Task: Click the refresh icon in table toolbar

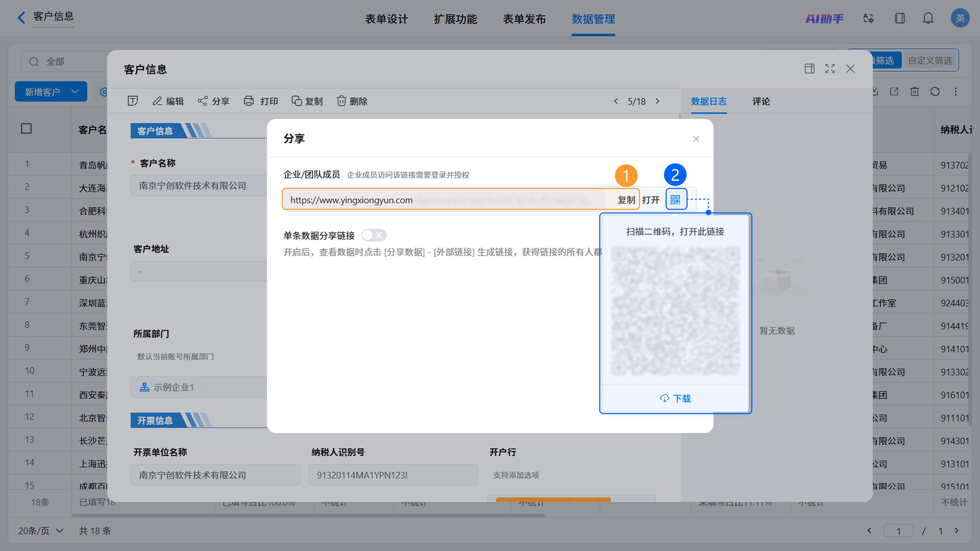Action: [935, 91]
